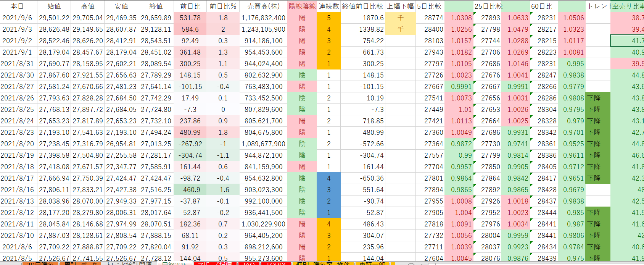The width and height of the screenshot is (644, 265).
Task: Select volume cell 733,452,500
Action: click(263, 98)
